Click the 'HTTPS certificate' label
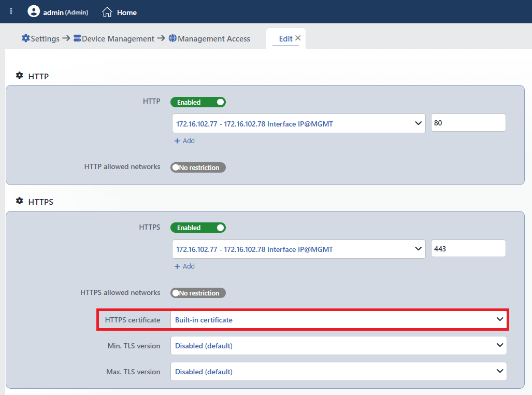Viewport: 532px width, 395px height. (133, 320)
